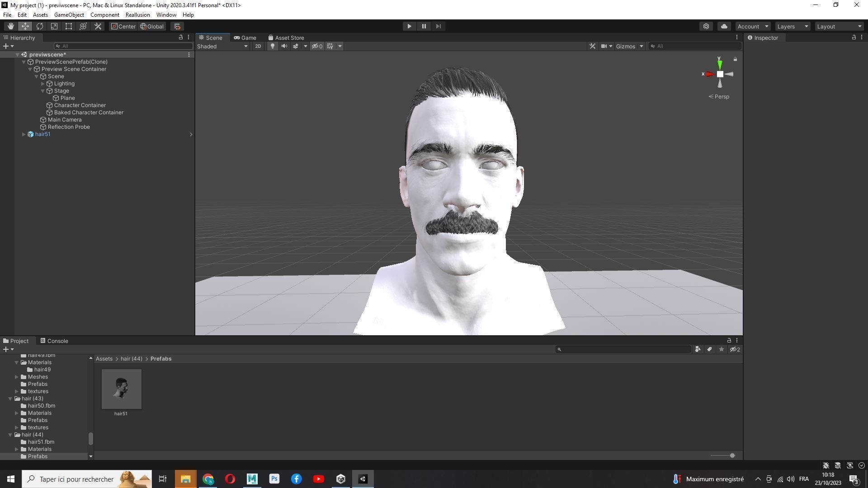Open the GameObject menu
This screenshot has width=868, height=488.
69,14
